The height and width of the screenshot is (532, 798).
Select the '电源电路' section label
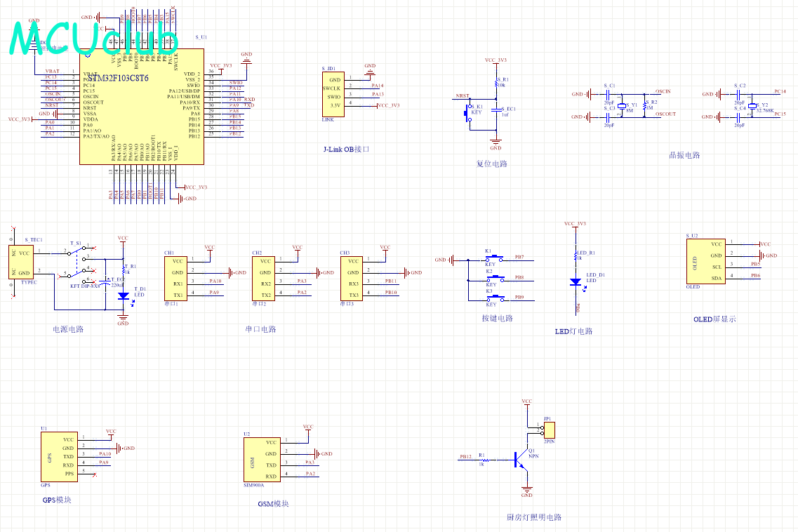pyautogui.click(x=68, y=329)
